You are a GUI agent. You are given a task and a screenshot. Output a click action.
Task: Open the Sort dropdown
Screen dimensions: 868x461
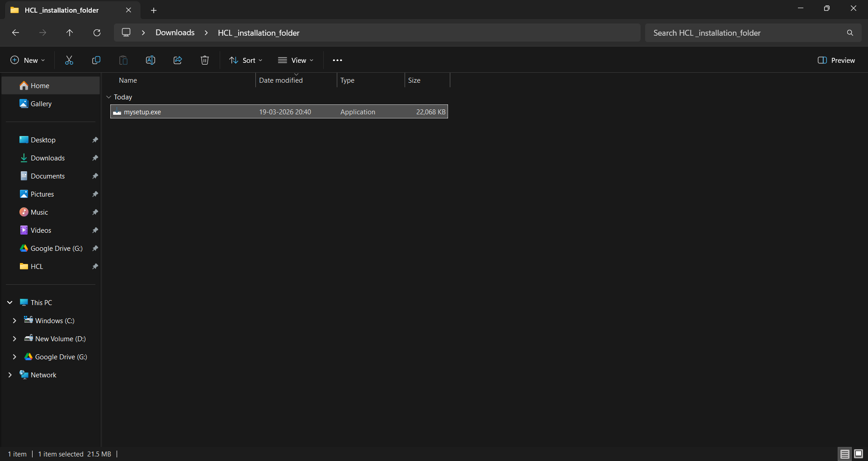pos(245,60)
